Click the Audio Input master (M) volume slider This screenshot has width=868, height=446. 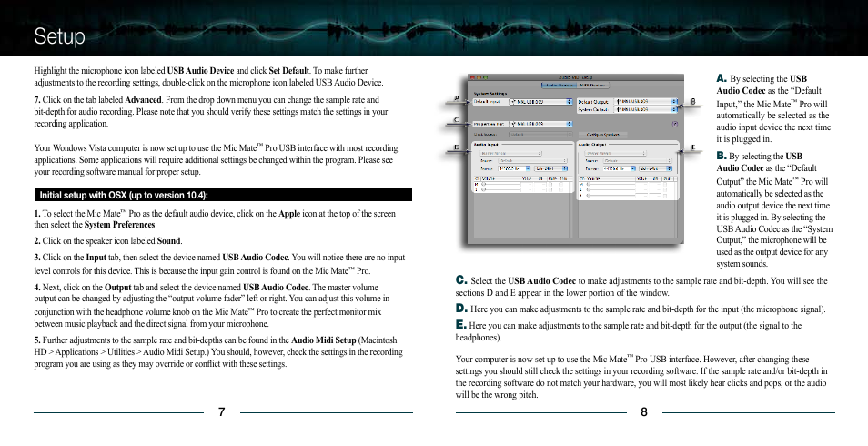click(x=500, y=184)
